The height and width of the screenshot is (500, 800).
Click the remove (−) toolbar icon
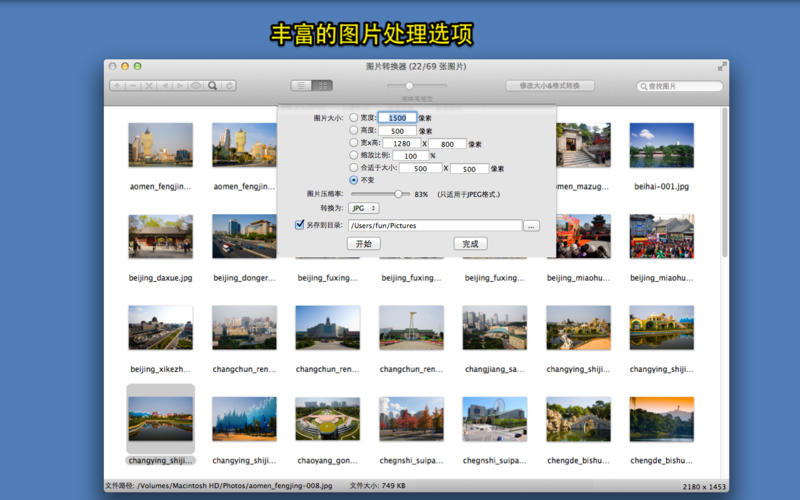click(x=133, y=86)
